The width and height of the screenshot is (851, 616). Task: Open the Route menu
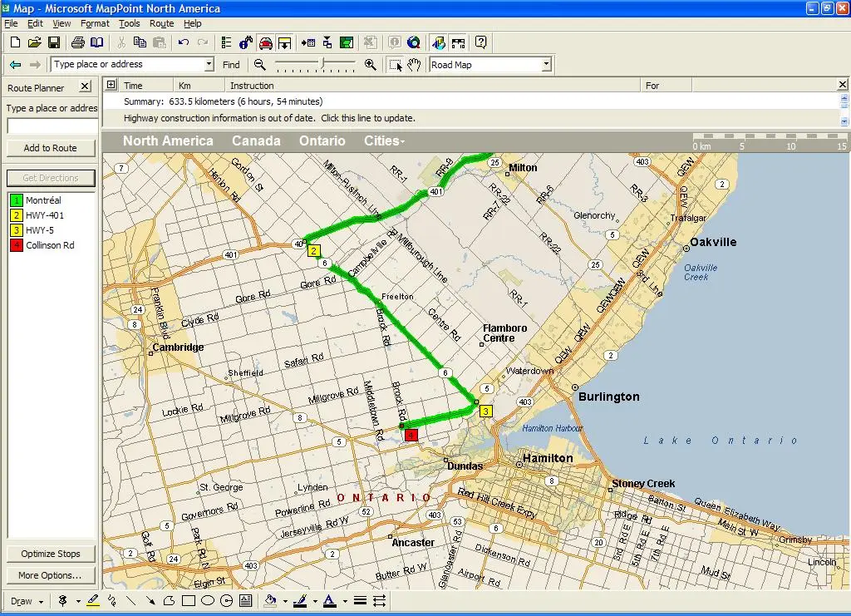coord(161,24)
